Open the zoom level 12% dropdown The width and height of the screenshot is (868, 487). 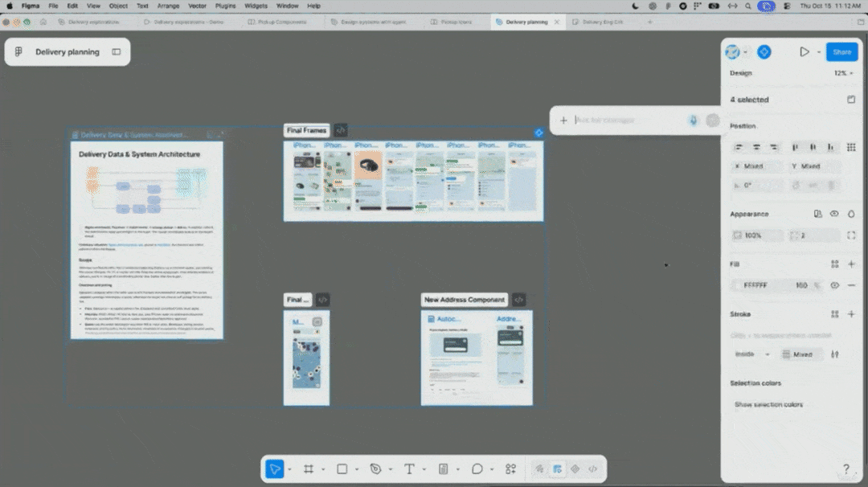pos(844,73)
